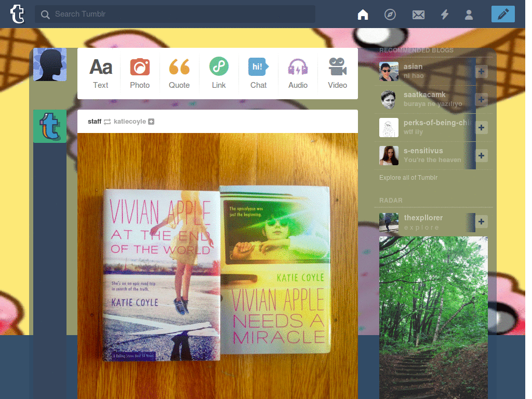Create a new Text post

pyautogui.click(x=101, y=74)
